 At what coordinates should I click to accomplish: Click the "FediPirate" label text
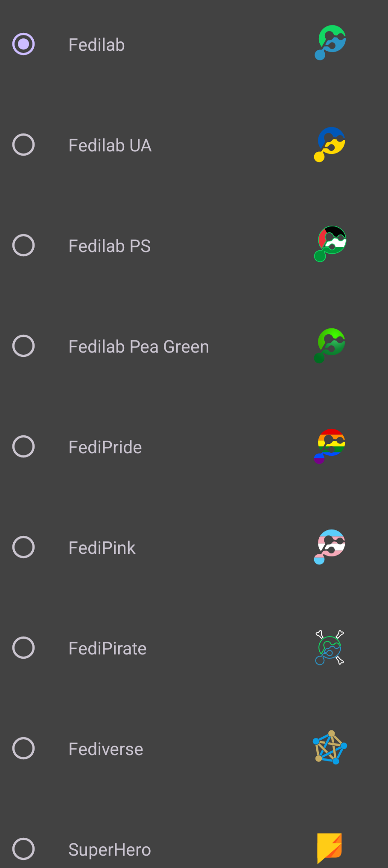(x=108, y=648)
